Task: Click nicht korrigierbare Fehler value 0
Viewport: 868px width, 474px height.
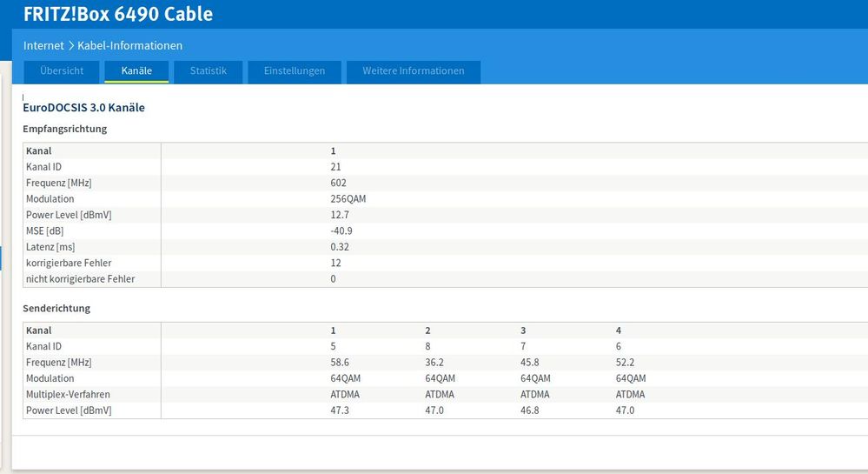Action: click(x=334, y=279)
